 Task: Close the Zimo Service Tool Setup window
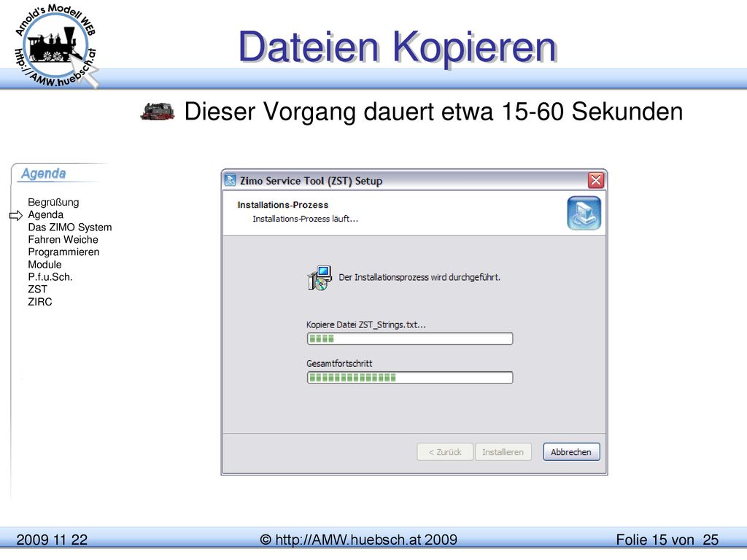595,181
